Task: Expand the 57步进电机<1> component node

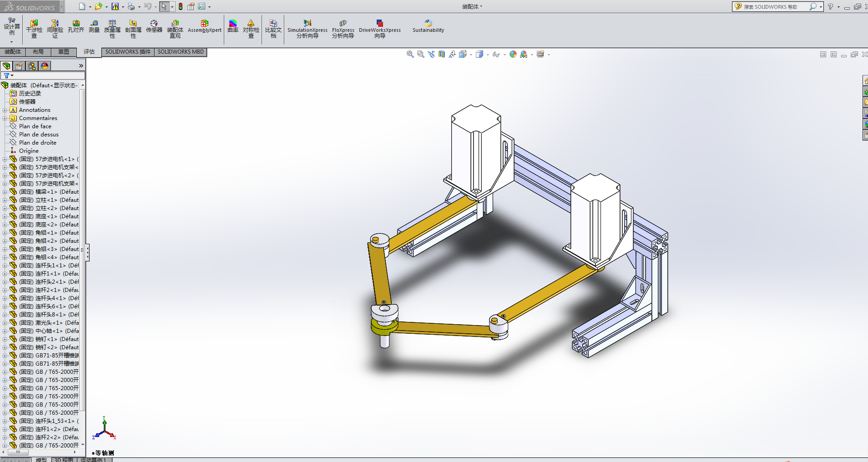Action: [5, 159]
